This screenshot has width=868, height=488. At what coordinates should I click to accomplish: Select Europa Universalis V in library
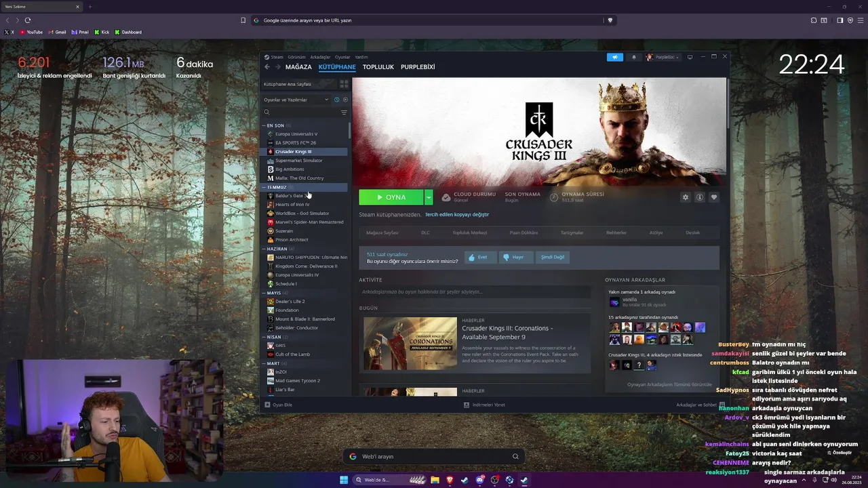(296, 134)
